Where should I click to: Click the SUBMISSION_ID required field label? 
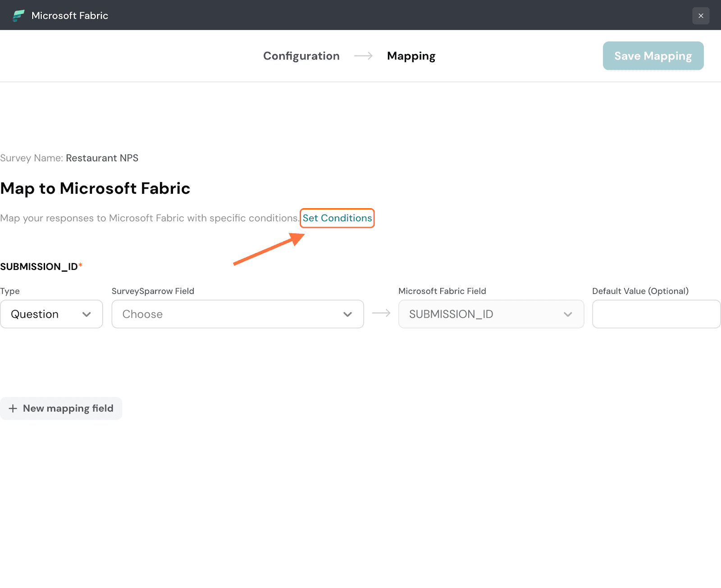pos(39,267)
